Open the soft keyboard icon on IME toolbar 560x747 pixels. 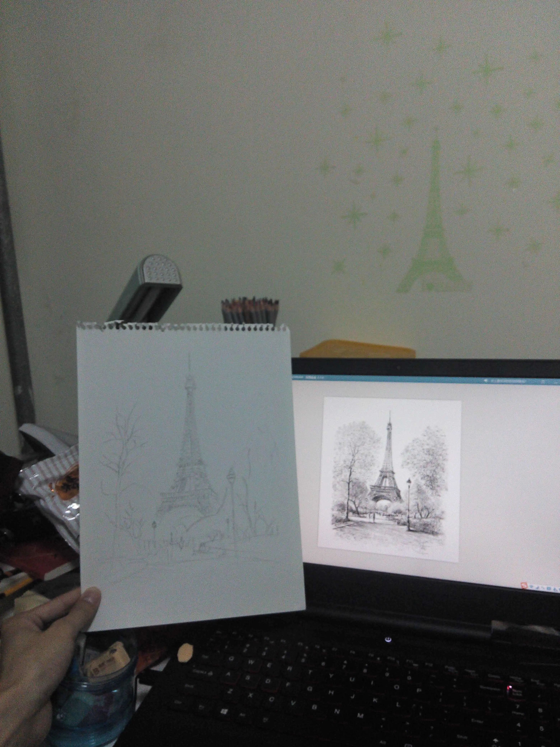pyautogui.click(x=549, y=589)
